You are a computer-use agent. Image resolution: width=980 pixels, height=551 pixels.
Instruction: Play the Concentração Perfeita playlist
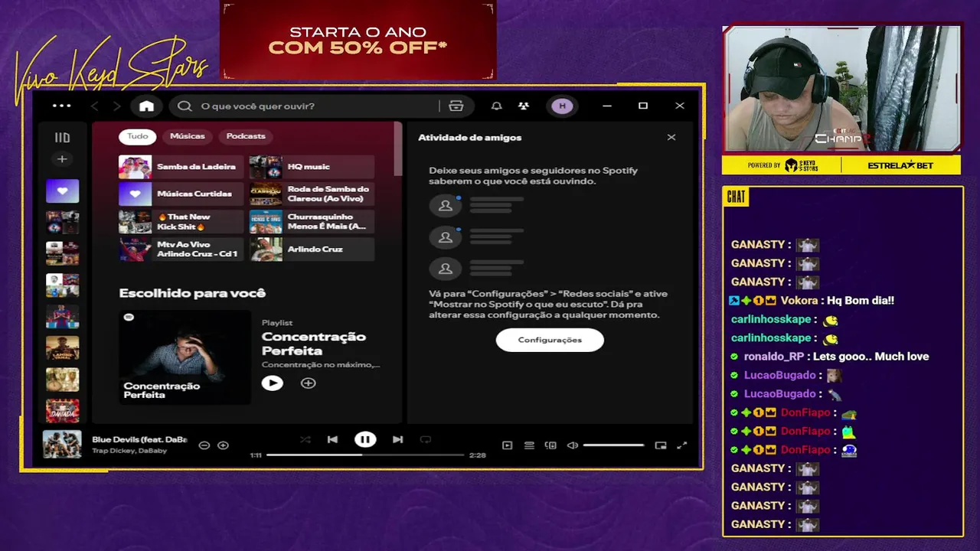273,383
